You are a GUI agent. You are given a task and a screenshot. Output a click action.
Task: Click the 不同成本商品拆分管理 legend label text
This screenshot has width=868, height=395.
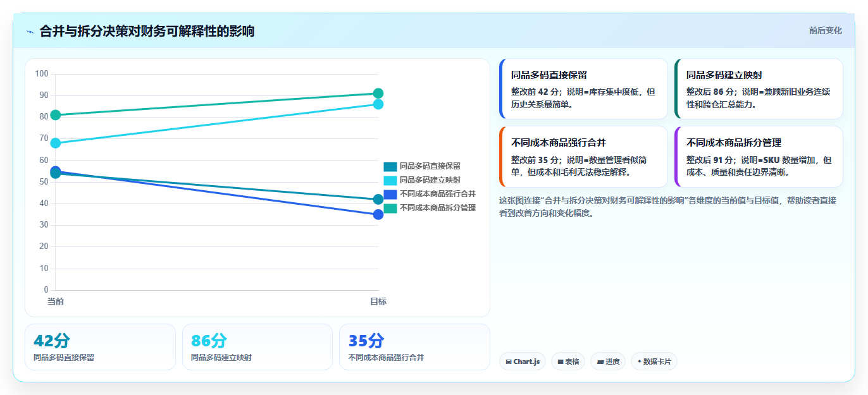pyautogui.click(x=438, y=208)
